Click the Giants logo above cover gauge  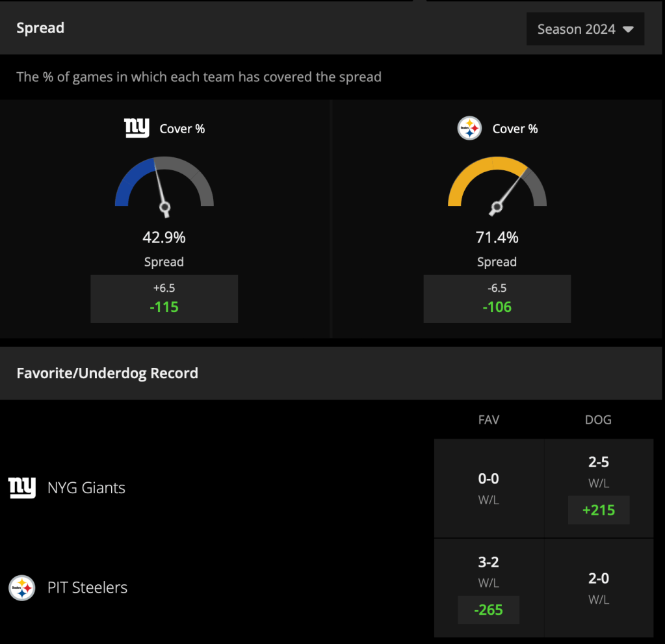[x=137, y=128]
